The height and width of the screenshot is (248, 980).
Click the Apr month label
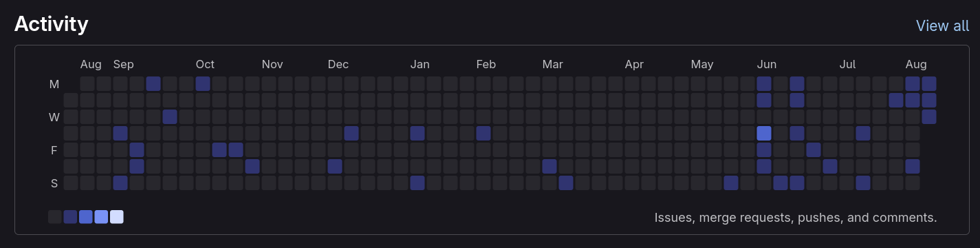pyautogui.click(x=634, y=65)
